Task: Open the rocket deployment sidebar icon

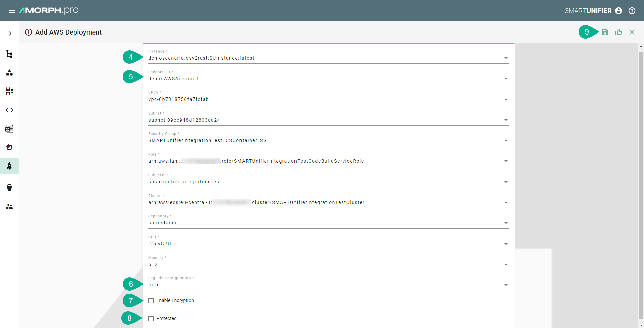Action: [9, 166]
